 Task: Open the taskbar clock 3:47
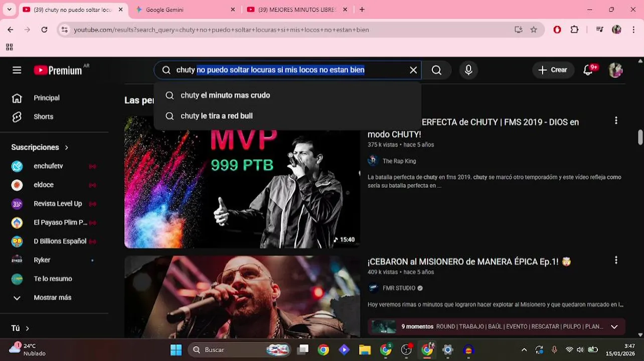pyautogui.click(x=620, y=350)
